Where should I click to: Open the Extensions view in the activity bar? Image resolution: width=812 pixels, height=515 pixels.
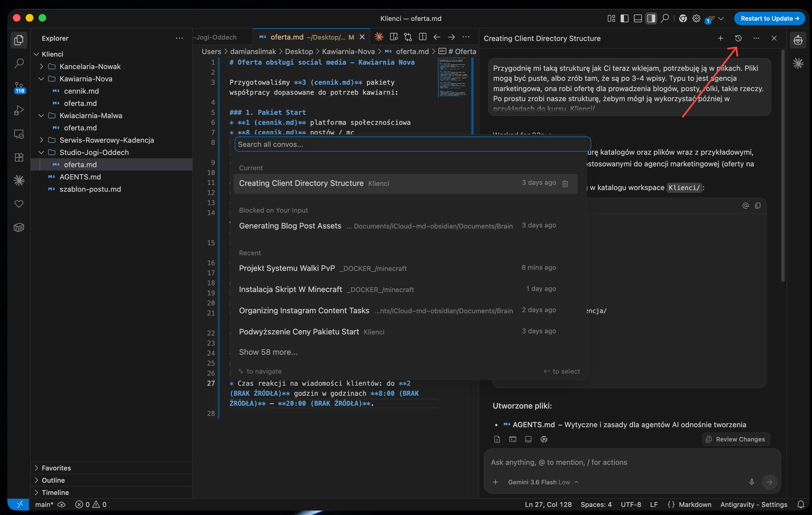(19, 157)
